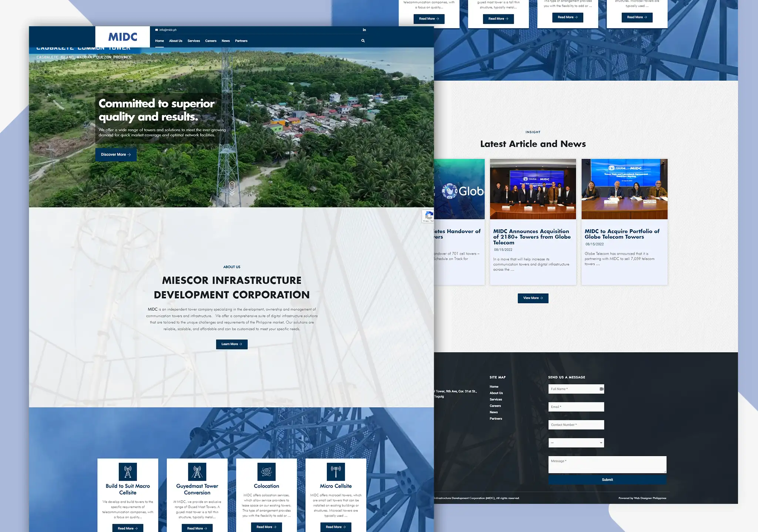Go to Careers in top navigation
This screenshot has height=532, width=758.
[211, 41]
